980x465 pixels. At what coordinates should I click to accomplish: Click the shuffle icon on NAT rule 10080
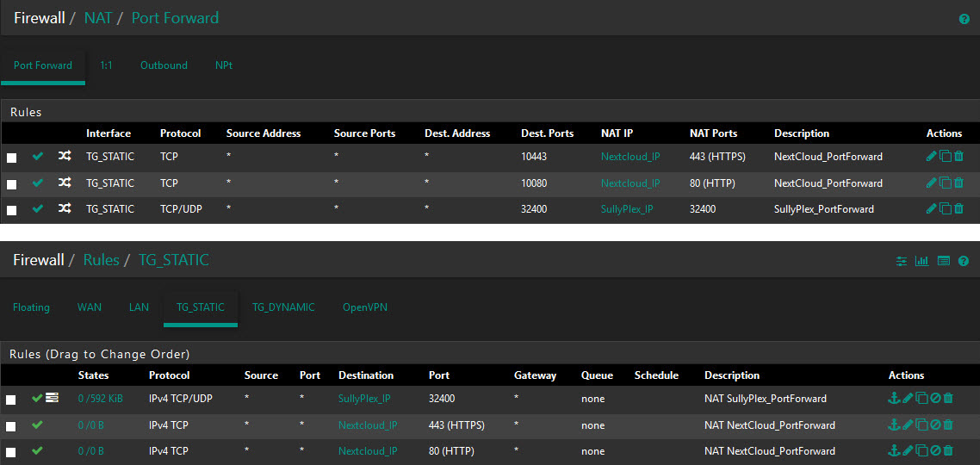(65, 183)
